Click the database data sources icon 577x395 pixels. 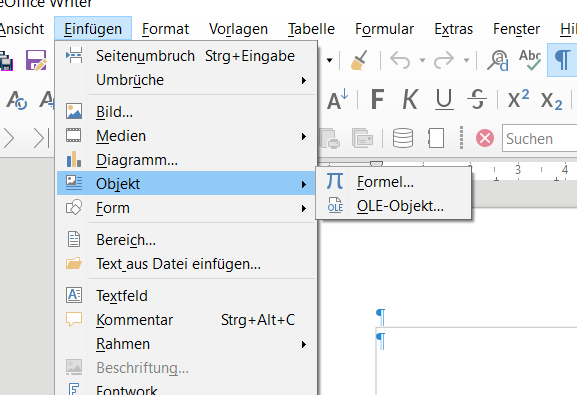pyautogui.click(x=403, y=138)
